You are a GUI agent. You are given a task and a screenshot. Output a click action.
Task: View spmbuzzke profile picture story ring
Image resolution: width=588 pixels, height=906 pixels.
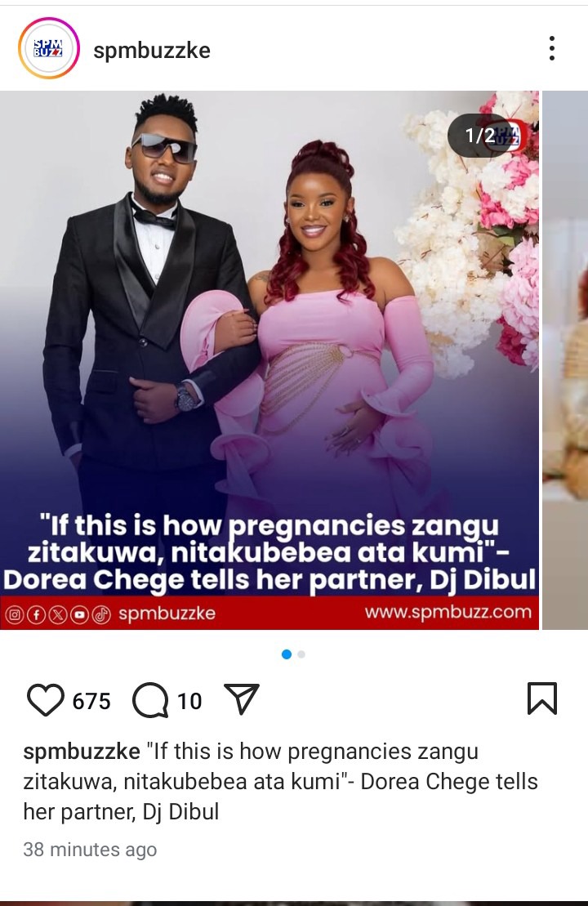(48, 48)
